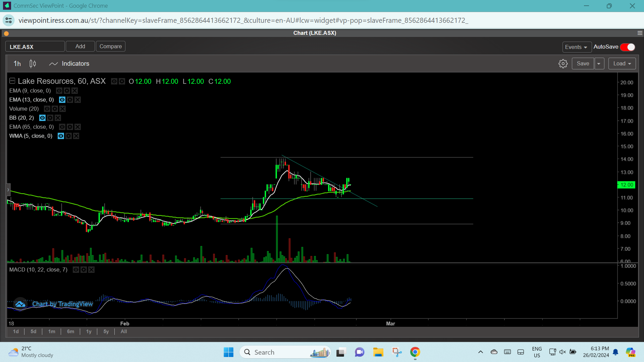Select the 5d time range
Viewport: 644px width, 362px height.
pos(33,331)
